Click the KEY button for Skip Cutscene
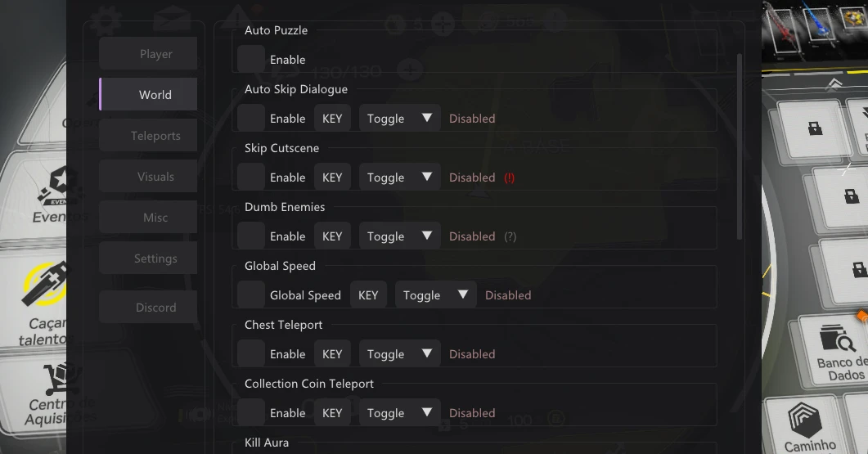868x454 pixels. (x=332, y=178)
